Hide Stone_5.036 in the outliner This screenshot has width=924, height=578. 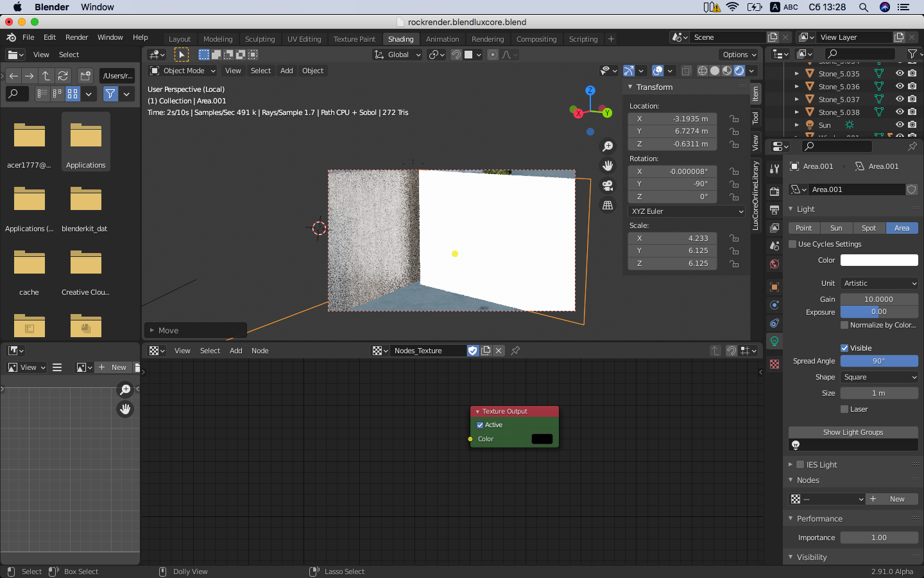coord(900,87)
